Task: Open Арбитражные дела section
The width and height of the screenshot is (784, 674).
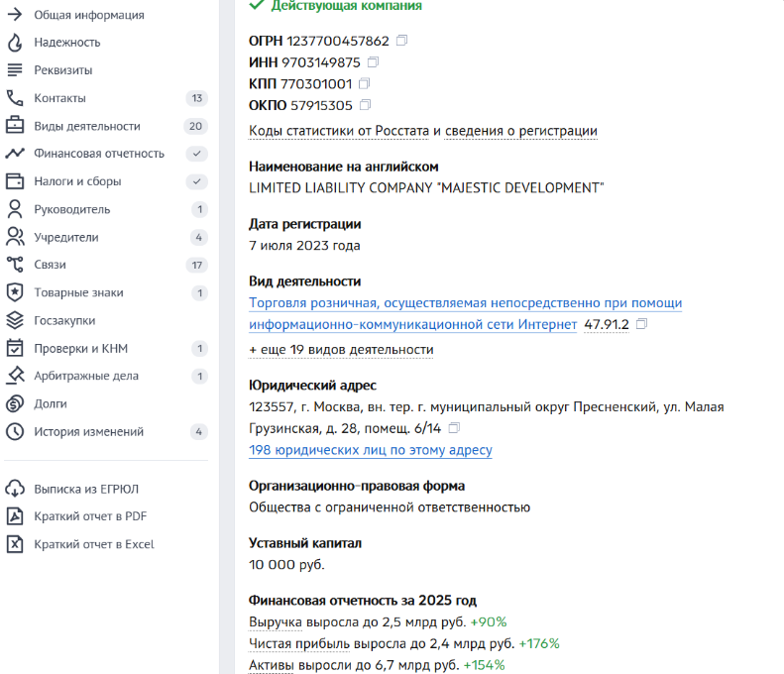Action: 86,376
